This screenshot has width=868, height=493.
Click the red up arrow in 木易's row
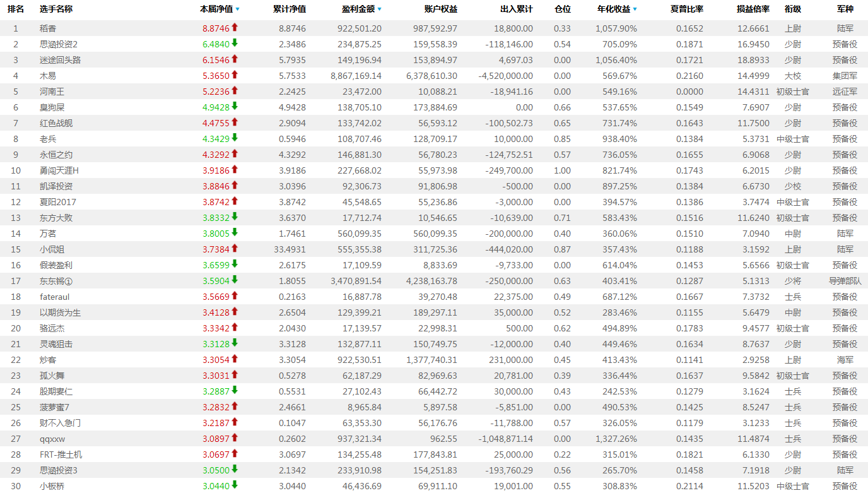(235, 74)
